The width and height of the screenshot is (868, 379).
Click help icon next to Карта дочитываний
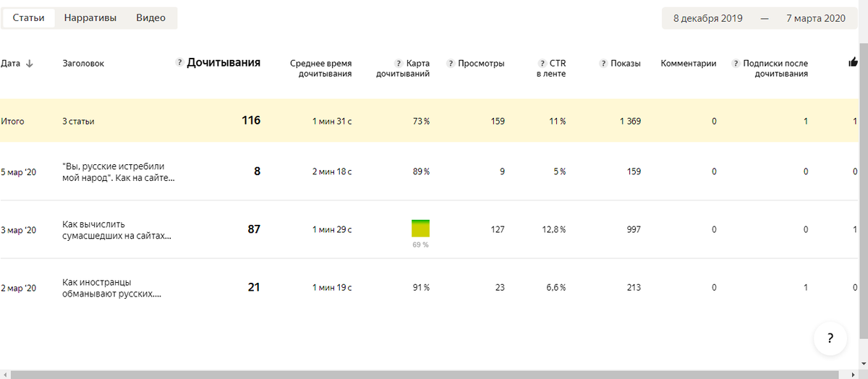point(399,64)
